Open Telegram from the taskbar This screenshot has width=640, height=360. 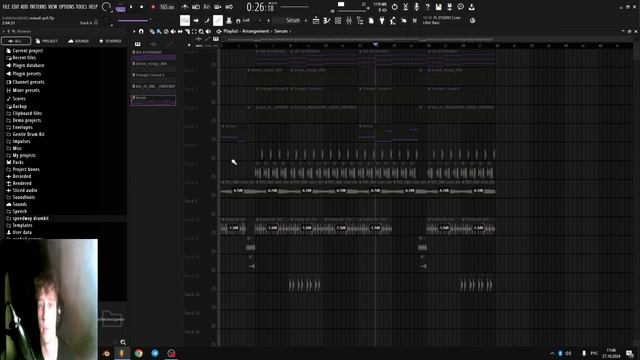[x=155, y=353]
